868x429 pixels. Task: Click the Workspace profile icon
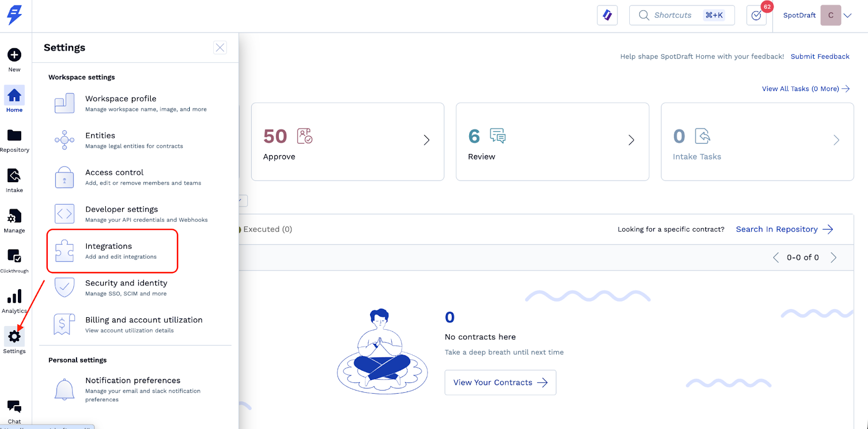point(65,103)
